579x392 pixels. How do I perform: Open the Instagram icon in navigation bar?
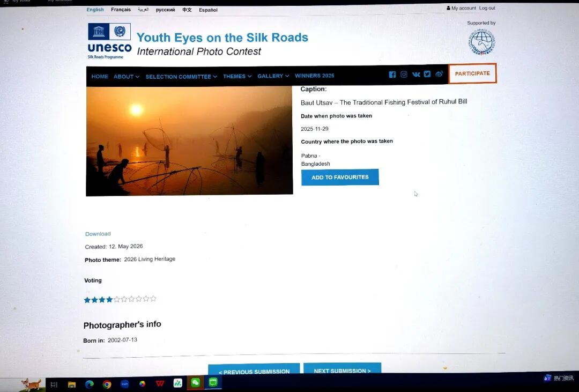coord(404,75)
